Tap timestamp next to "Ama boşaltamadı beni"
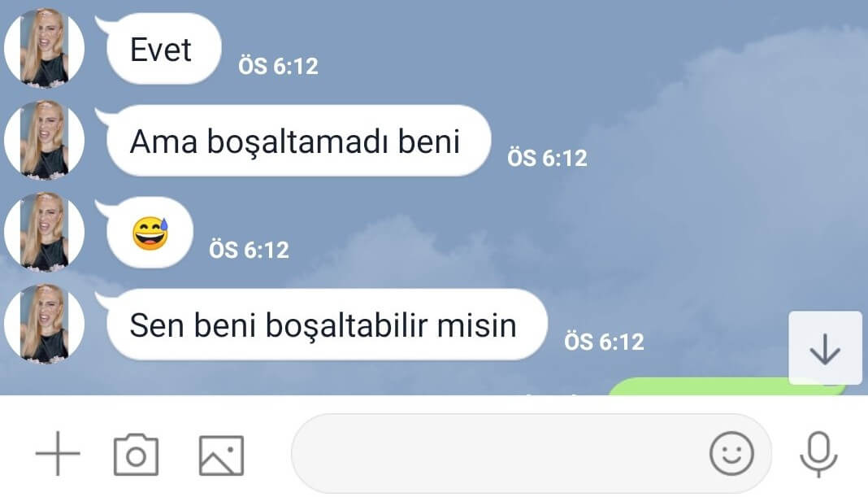The width and height of the screenshot is (868, 497). [x=548, y=159]
